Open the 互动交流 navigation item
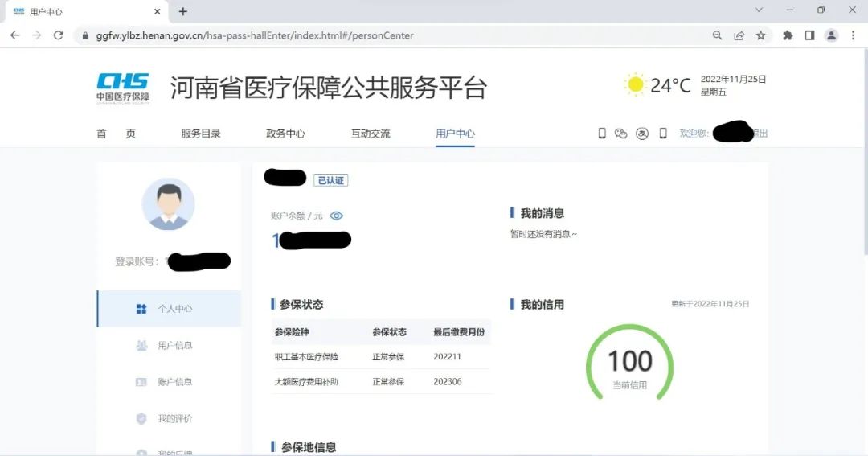 pyautogui.click(x=371, y=134)
